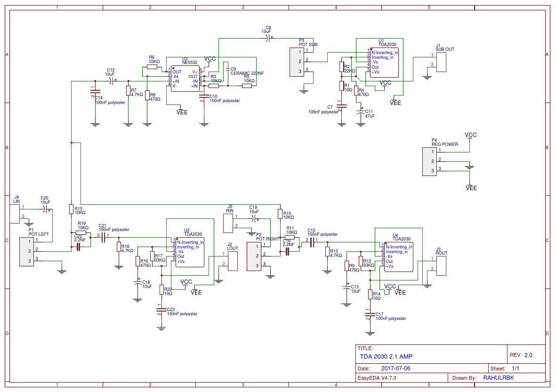Click the 'POT SUB' label text
Screen dimensions: 556x392
pos(308,45)
